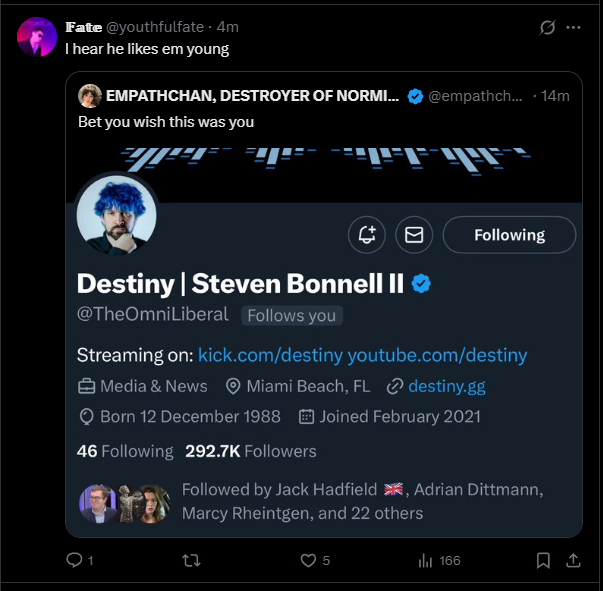Screen dimensions: 603x591
Task: Toggle notification bell for Destiny profile
Action: coord(367,235)
